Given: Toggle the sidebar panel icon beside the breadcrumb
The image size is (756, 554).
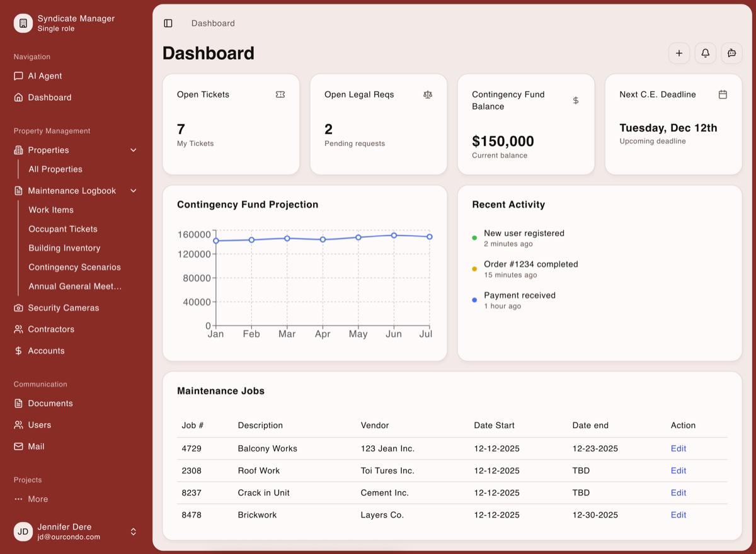Looking at the screenshot, I should point(168,23).
